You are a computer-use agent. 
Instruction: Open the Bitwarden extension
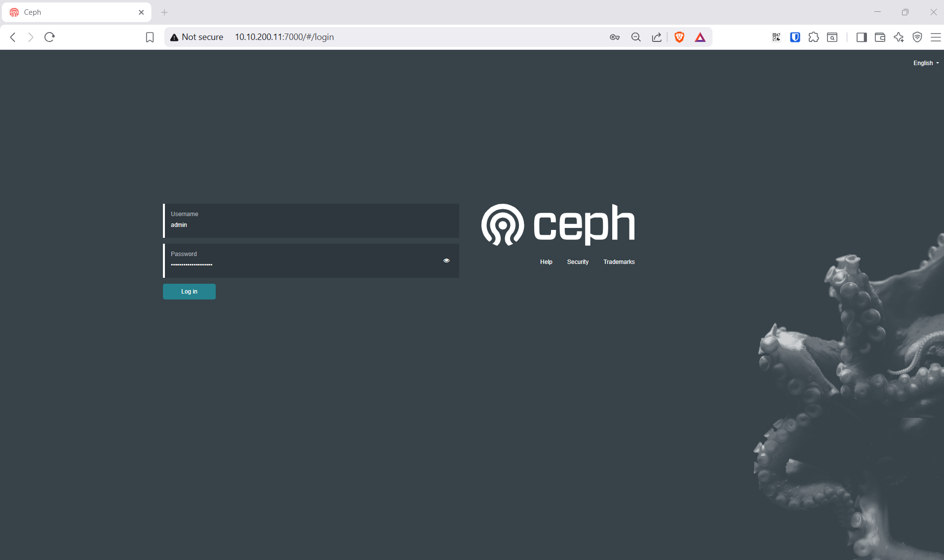click(x=795, y=37)
